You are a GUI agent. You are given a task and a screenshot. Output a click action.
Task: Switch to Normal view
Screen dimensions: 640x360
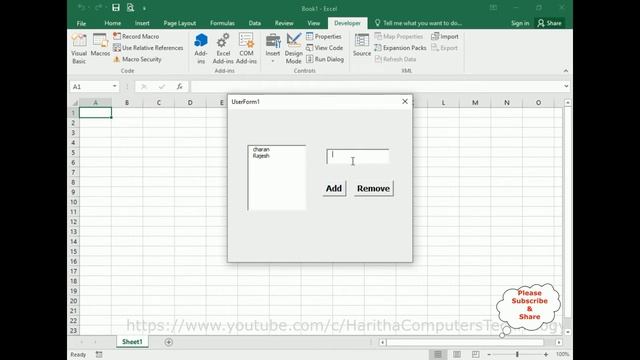pyautogui.click(x=438, y=354)
